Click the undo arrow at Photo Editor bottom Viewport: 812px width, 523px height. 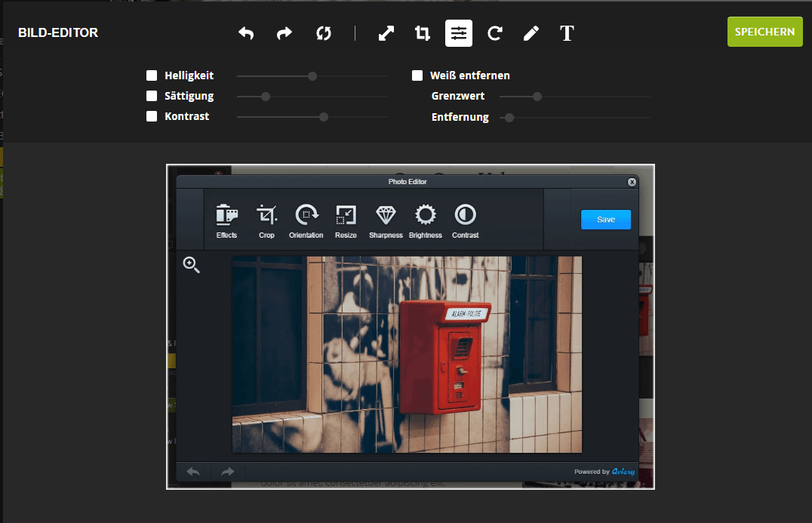click(193, 472)
